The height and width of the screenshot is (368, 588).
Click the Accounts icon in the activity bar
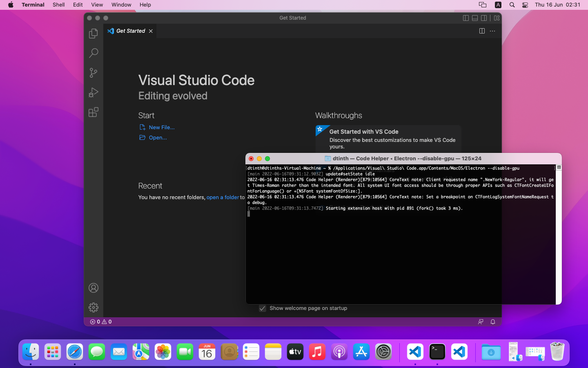[x=93, y=288]
